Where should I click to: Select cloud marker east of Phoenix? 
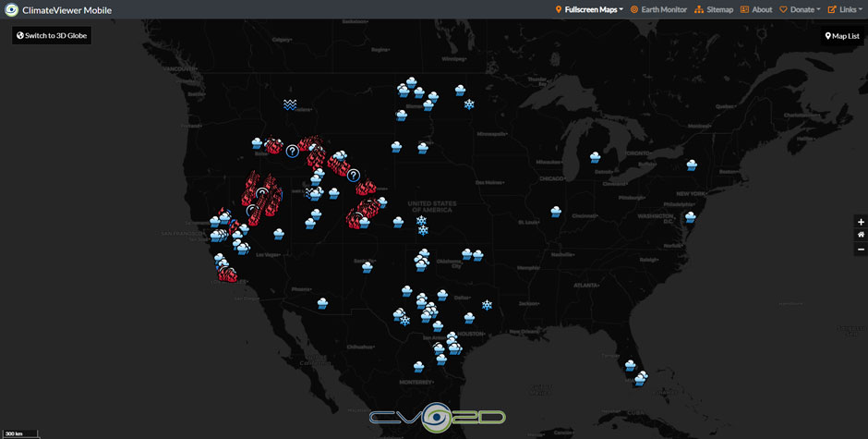(322, 303)
